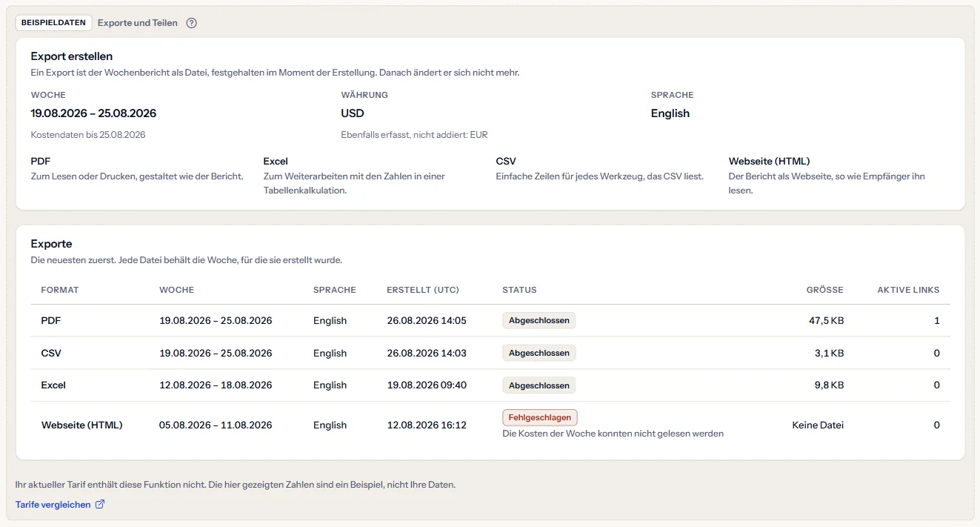Click the file size 47,5 KB
Screen dimensions: 980x527
coord(826,321)
